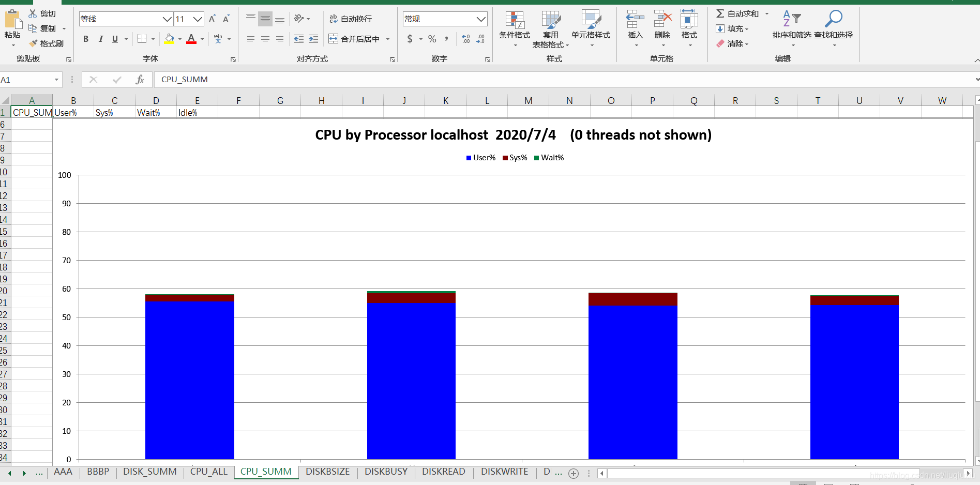Open the font size dropdown
This screenshot has height=485, width=980.
[198, 19]
